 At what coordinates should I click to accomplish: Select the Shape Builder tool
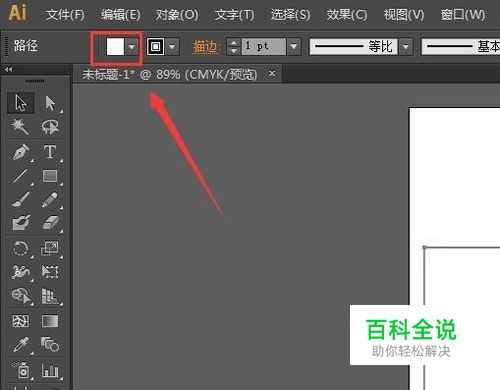(x=21, y=296)
